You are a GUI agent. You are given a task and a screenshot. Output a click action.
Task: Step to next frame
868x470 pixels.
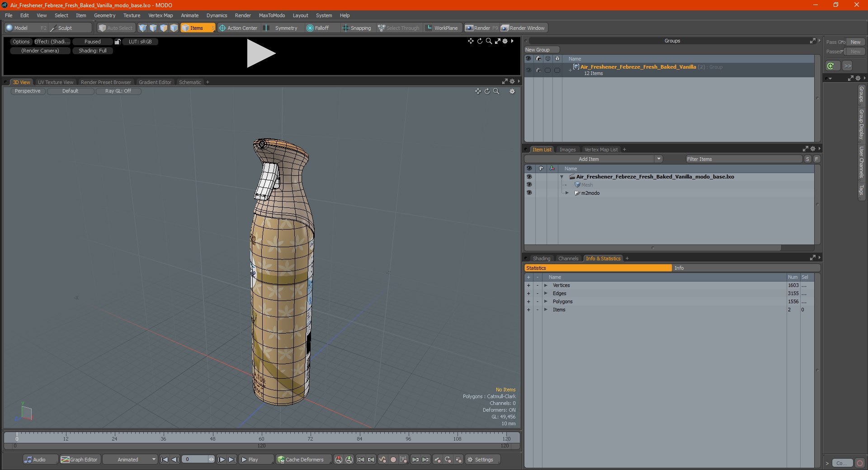click(221, 460)
